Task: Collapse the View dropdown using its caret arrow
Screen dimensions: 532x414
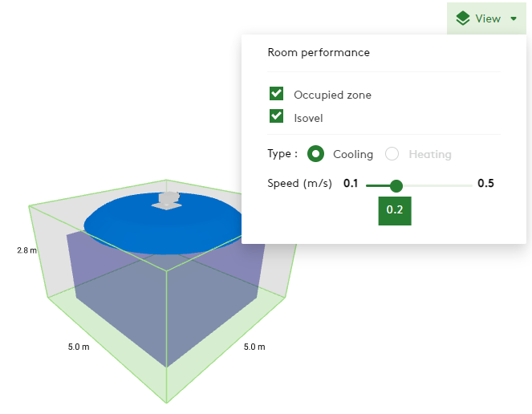Action: [514, 18]
